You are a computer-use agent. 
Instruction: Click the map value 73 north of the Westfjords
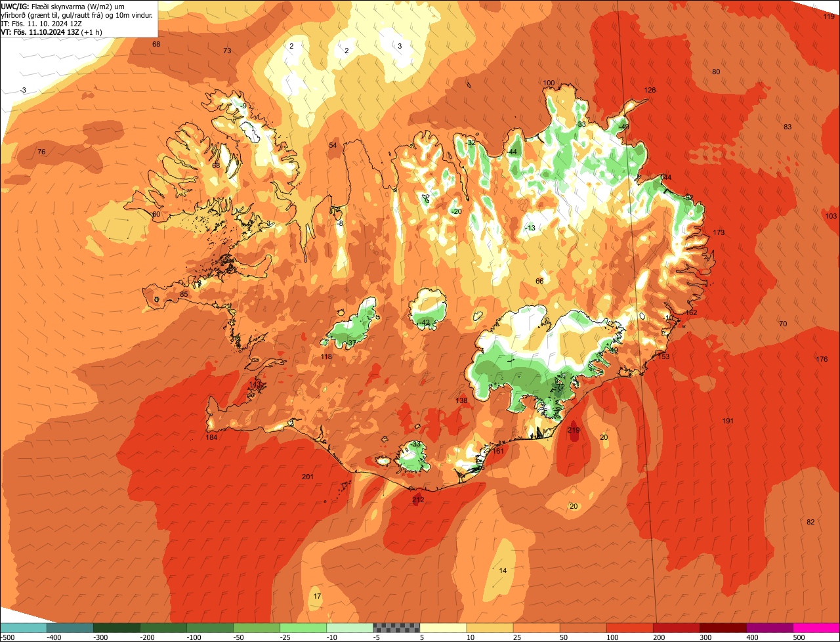pyautogui.click(x=227, y=51)
